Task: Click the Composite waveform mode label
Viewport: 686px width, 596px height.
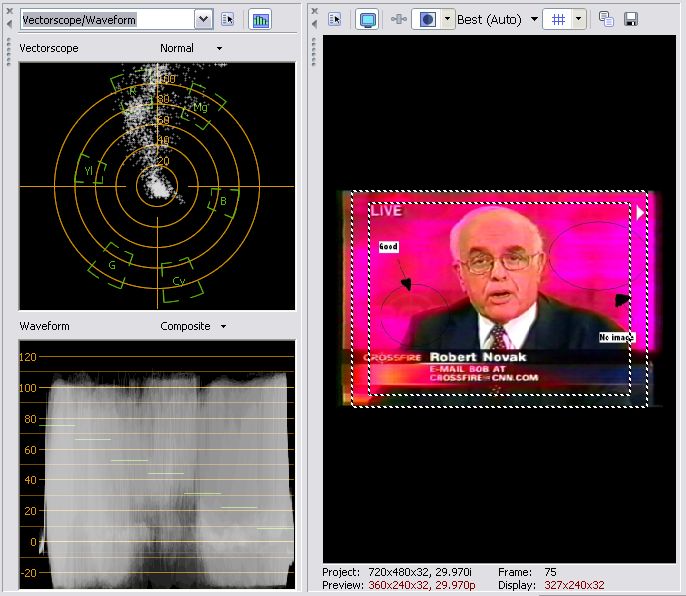Action: pyautogui.click(x=185, y=326)
